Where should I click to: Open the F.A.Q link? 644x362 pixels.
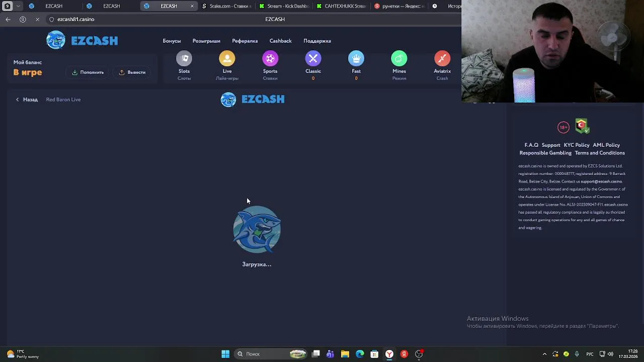[x=531, y=145]
